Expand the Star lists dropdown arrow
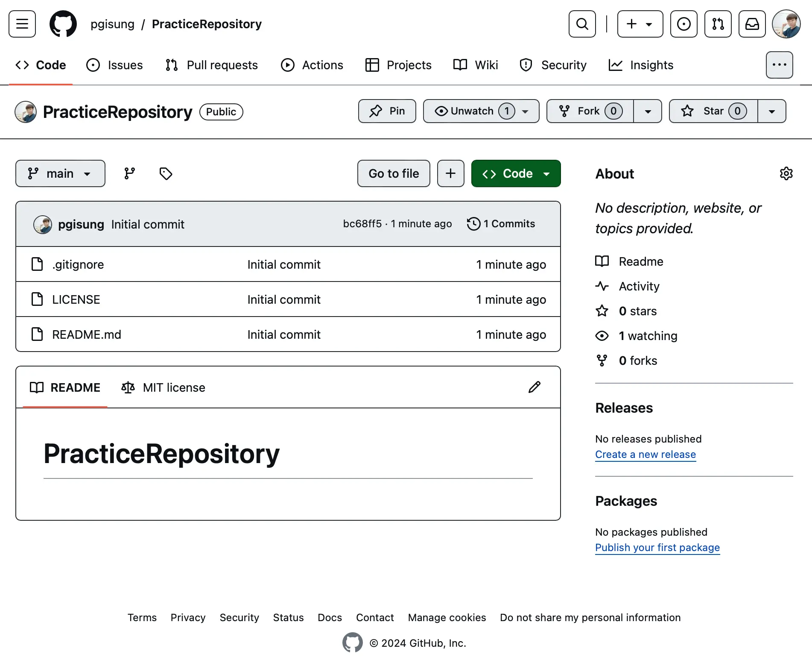Screen dimensions: 812x657 (x=772, y=111)
